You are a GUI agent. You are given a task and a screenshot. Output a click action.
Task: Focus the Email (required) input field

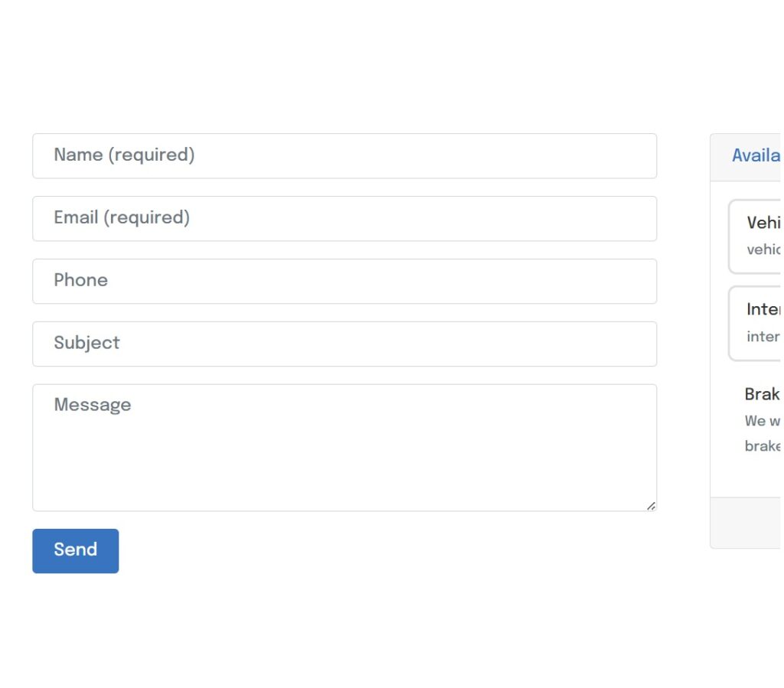coord(345,219)
